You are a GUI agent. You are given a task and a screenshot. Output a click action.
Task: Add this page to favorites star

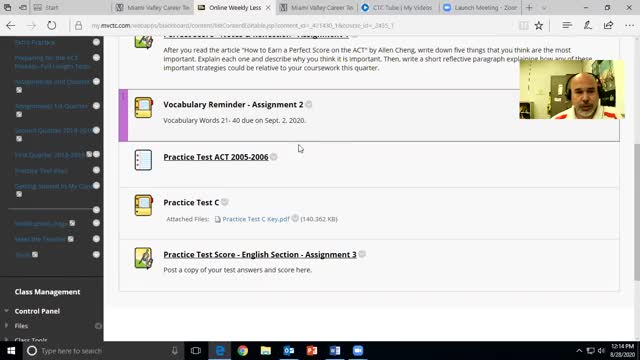click(539, 26)
